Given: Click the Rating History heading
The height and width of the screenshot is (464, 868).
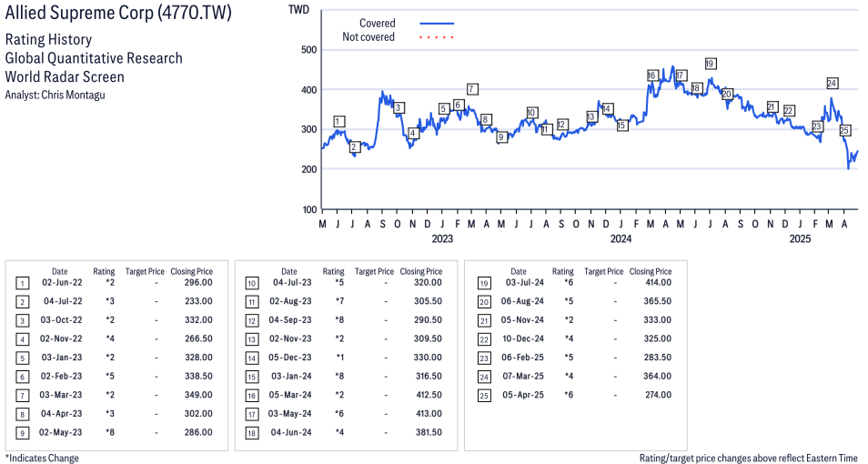Looking at the screenshot, I should pos(48,39).
